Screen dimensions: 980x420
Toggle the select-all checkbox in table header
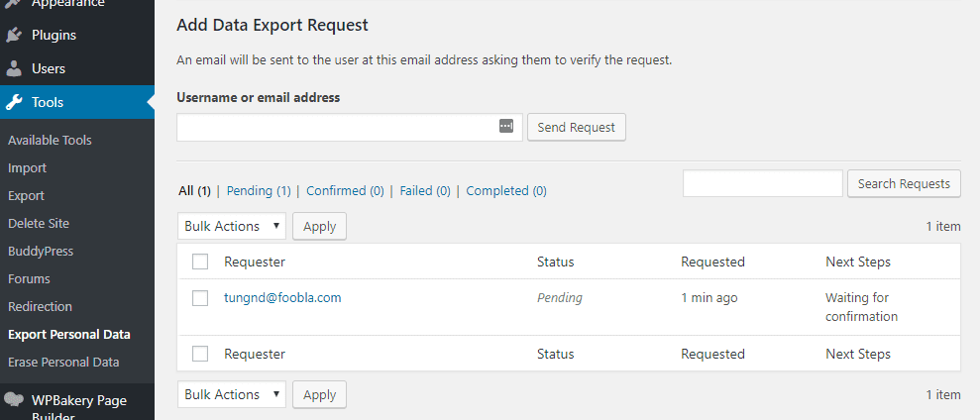[x=200, y=262]
